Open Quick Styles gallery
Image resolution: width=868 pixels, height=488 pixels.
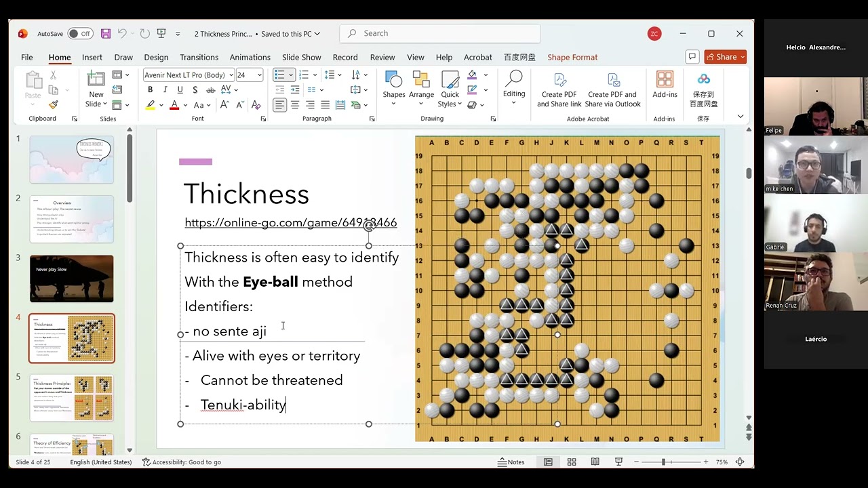click(x=450, y=88)
